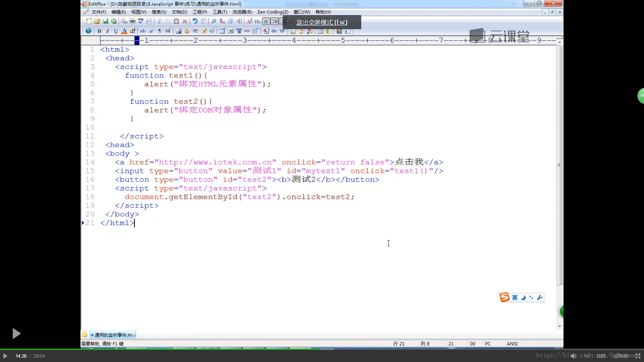Open Sogou IME wrench settings
Viewport: 644px width, 362px height.
pyautogui.click(x=540, y=297)
